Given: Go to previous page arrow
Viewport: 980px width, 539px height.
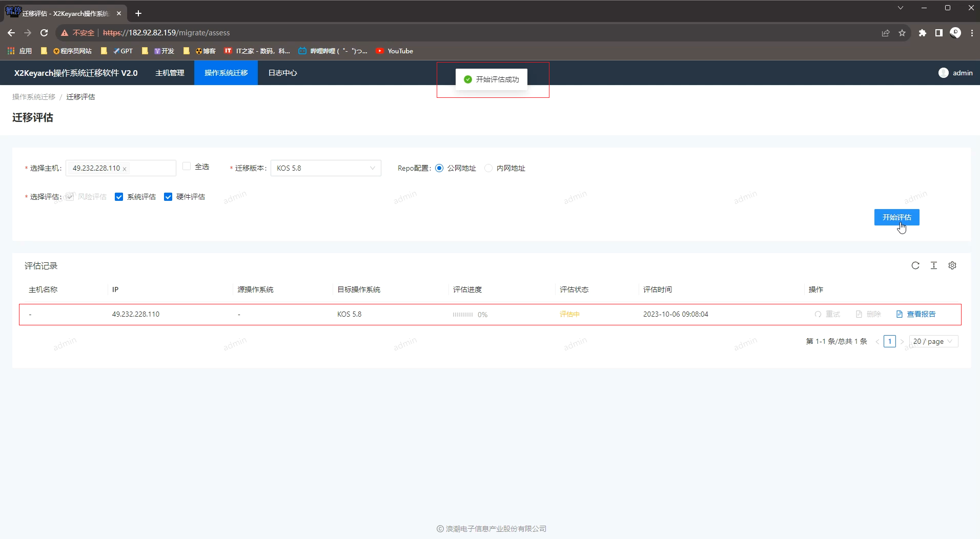Looking at the screenshot, I should tap(877, 342).
